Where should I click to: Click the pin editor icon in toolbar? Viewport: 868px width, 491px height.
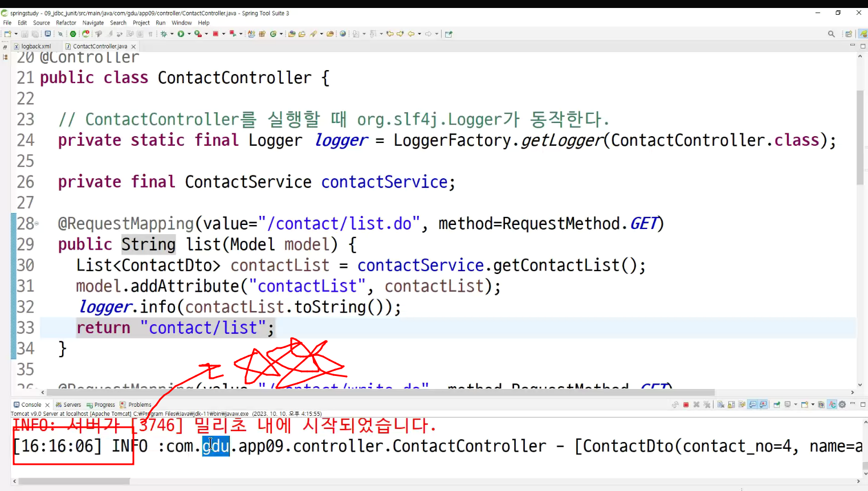click(x=448, y=34)
